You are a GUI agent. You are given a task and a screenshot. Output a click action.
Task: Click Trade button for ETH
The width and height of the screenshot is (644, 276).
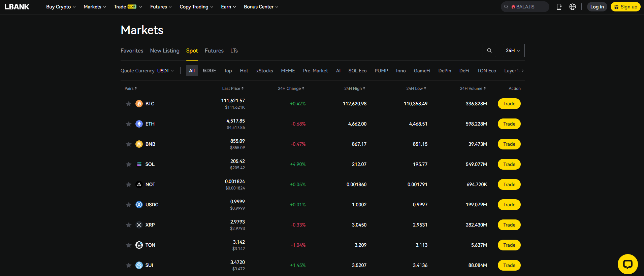[509, 124]
